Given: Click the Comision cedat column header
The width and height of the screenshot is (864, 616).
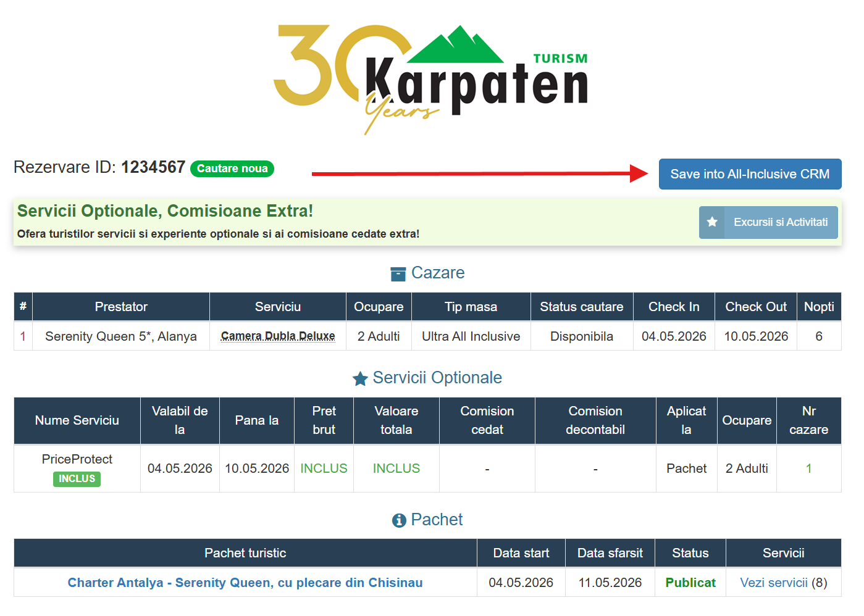Looking at the screenshot, I should (x=487, y=420).
